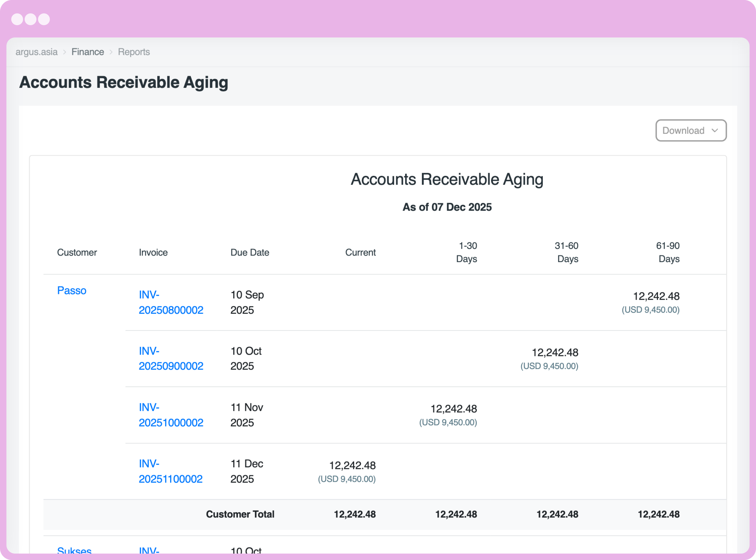Collapse the breadcrumb Reports section arrow
Screen dimensions: 756x560
(111, 52)
